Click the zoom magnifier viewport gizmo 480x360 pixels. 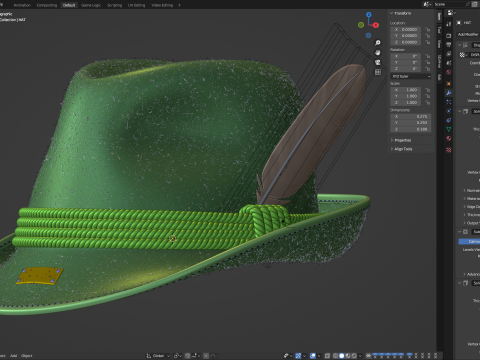[378, 43]
